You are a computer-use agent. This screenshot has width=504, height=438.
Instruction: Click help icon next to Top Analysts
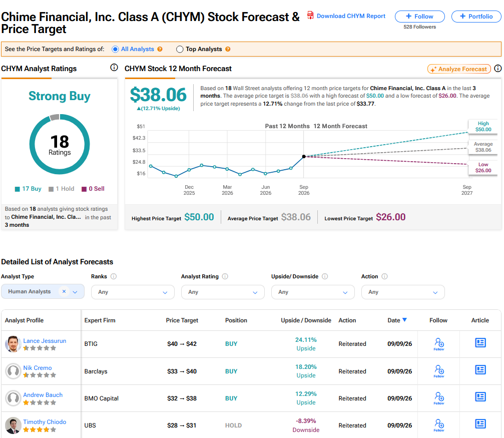coord(228,49)
